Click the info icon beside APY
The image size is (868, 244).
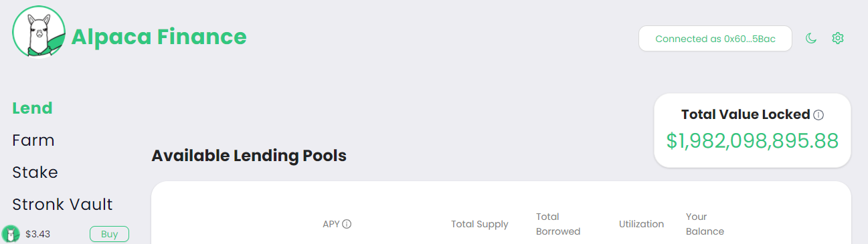pyautogui.click(x=347, y=224)
